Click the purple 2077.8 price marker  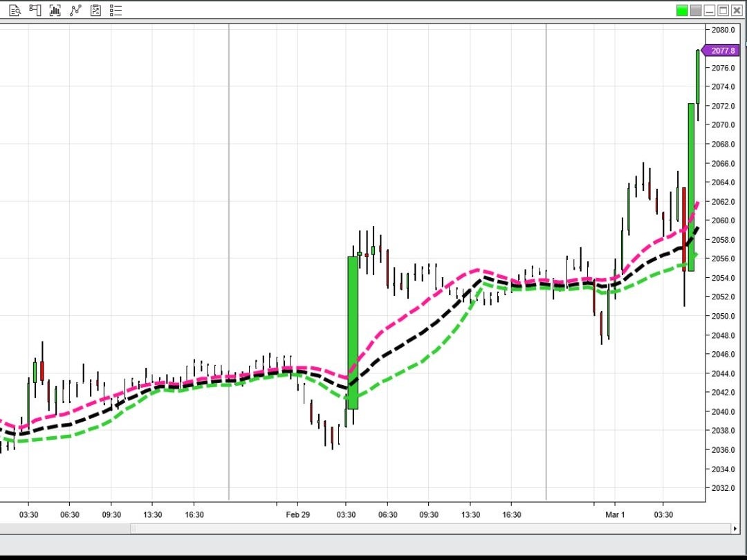pos(722,50)
